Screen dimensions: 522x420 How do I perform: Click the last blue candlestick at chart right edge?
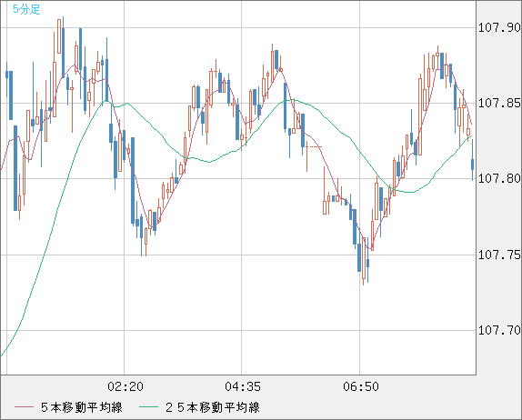click(x=472, y=160)
